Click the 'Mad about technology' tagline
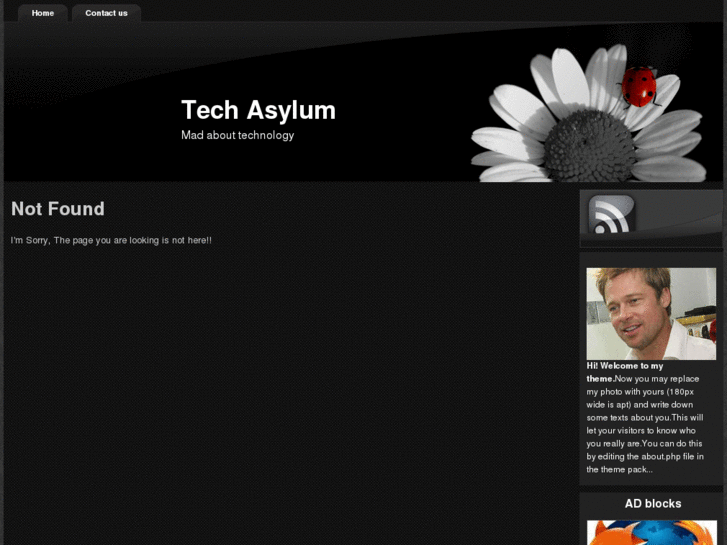This screenshot has height=545, width=727. coord(237,135)
